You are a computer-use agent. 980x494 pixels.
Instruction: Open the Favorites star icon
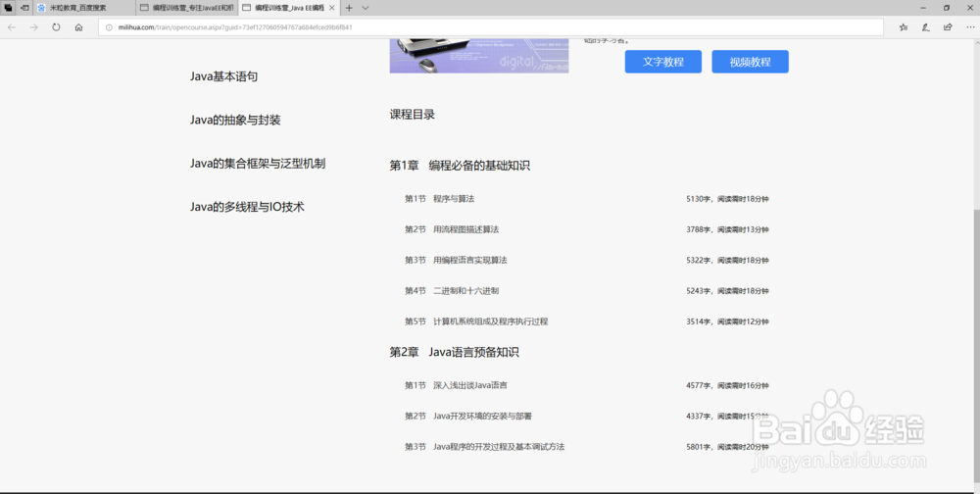pyautogui.click(x=904, y=27)
